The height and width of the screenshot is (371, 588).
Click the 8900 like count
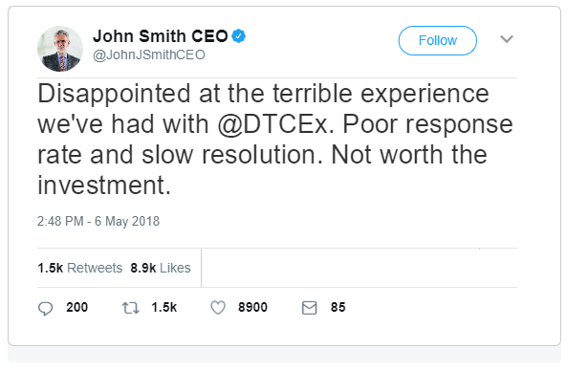[252, 307]
